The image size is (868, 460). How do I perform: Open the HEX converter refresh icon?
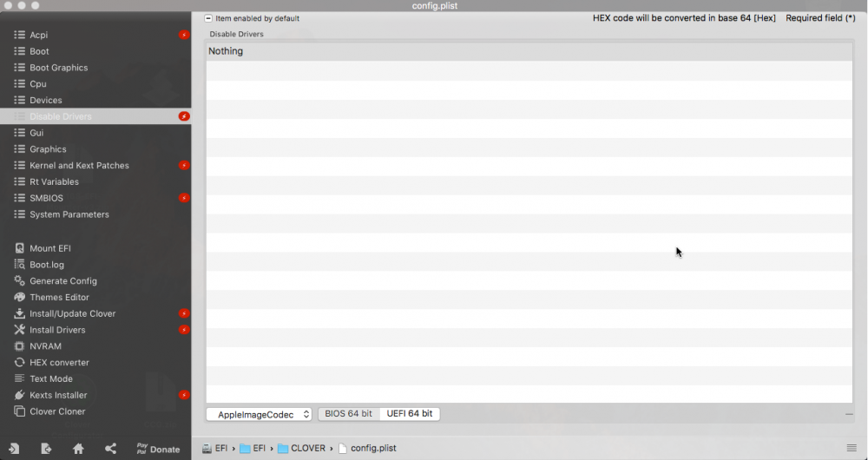point(19,362)
